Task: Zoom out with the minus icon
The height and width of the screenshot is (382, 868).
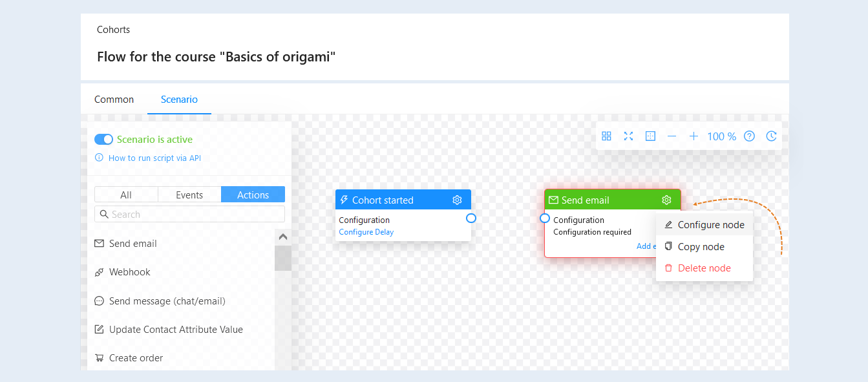Action: click(x=672, y=136)
